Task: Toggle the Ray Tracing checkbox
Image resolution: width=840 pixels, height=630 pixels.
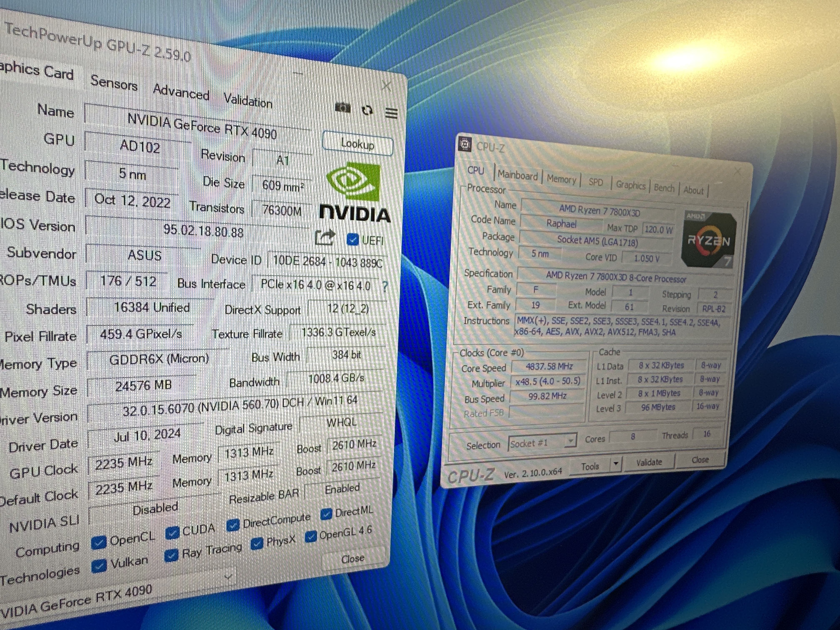Action: pos(171,556)
